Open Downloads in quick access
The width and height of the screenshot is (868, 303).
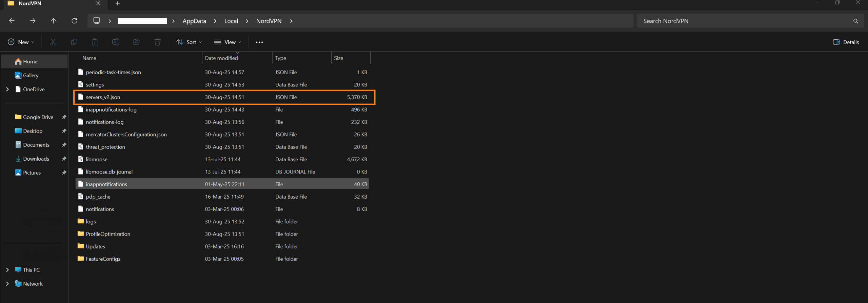36,159
